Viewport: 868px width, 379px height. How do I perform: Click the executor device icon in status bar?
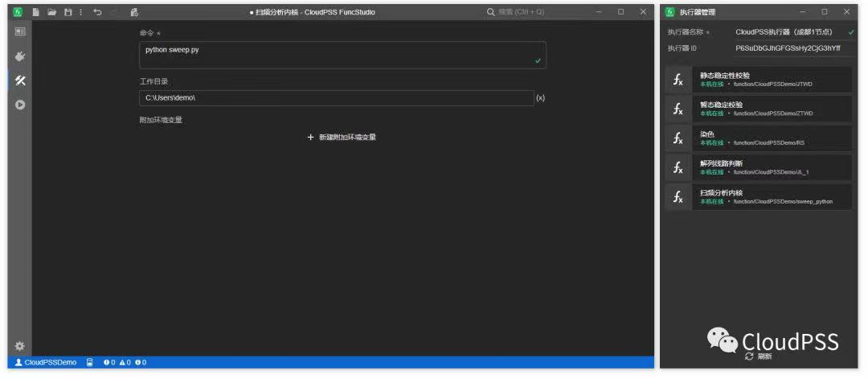[x=90, y=362]
